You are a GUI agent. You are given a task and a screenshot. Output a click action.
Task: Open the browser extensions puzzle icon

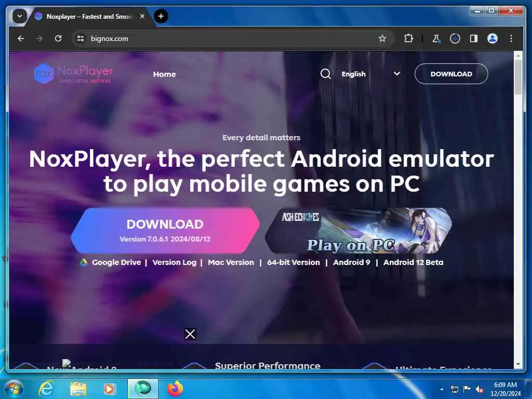[408, 38]
